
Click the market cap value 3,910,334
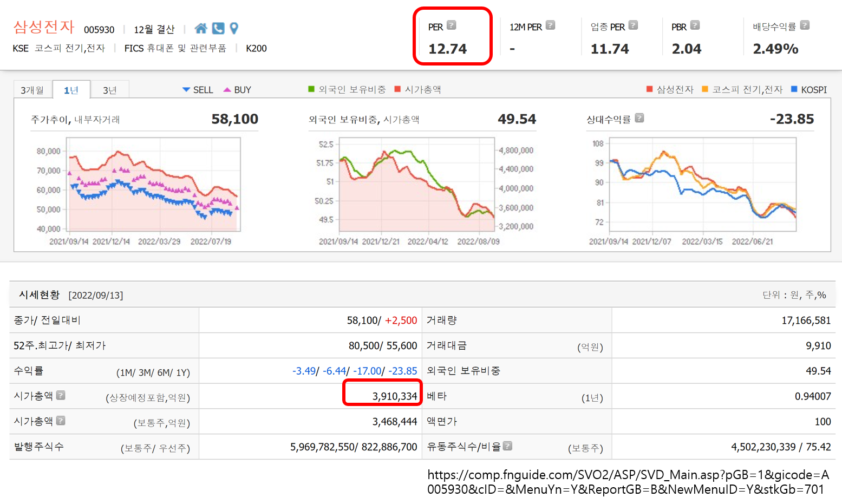395,396
